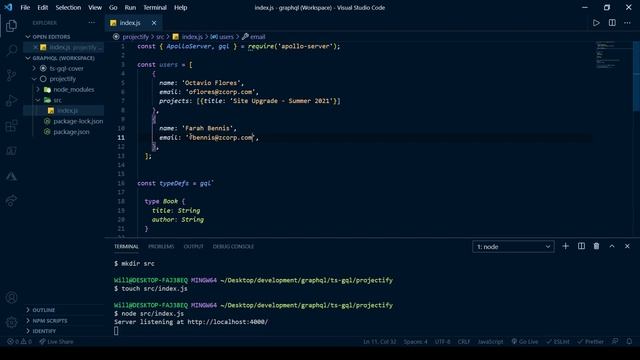640x360 pixels.
Task: Select index.js entry under Open Editors
Action: pyautogui.click(x=64, y=47)
